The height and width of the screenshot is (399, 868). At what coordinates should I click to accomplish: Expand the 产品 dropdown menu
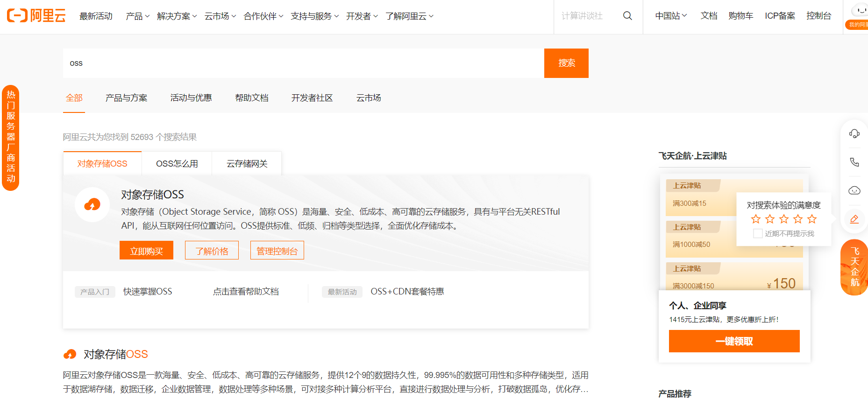[x=137, y=16]
